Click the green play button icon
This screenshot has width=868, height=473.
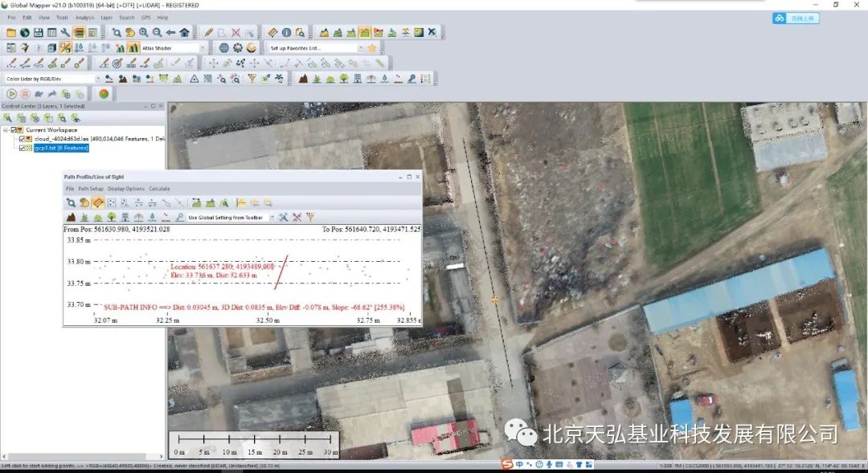[x=11, y=94]
